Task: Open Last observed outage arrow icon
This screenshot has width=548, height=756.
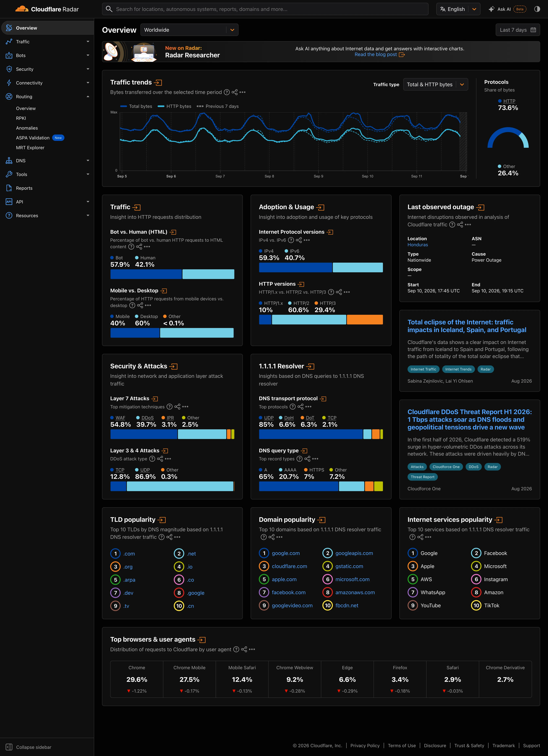Action: 480,207
